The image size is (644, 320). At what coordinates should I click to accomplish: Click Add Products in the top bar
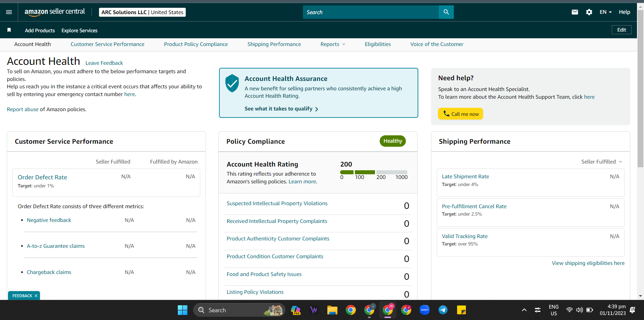[40, 31]
